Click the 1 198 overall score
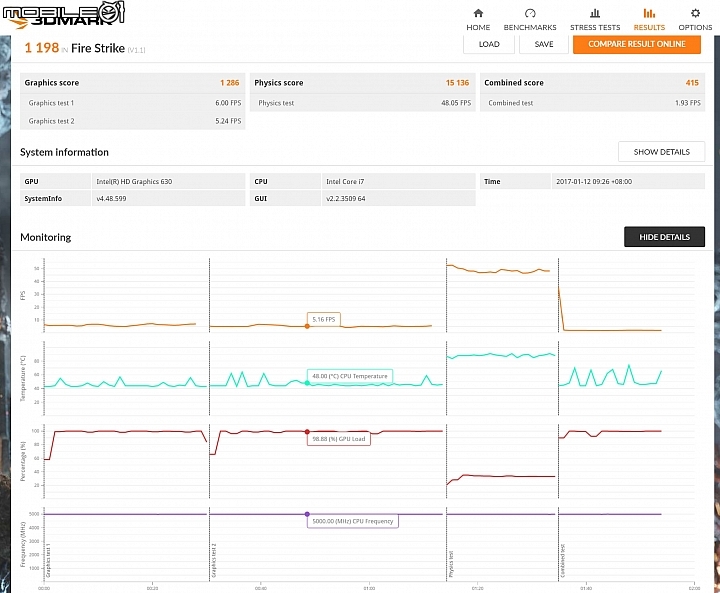 coord(42,48)
